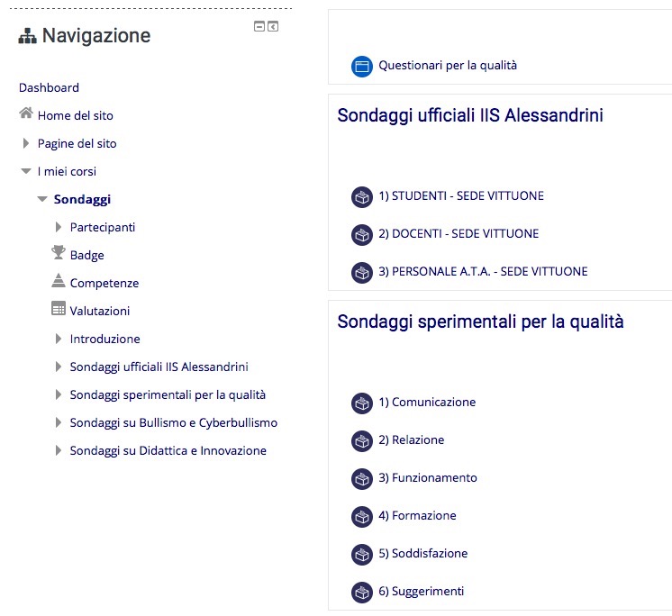Open Dashboard from navigation

coord(49,88)
